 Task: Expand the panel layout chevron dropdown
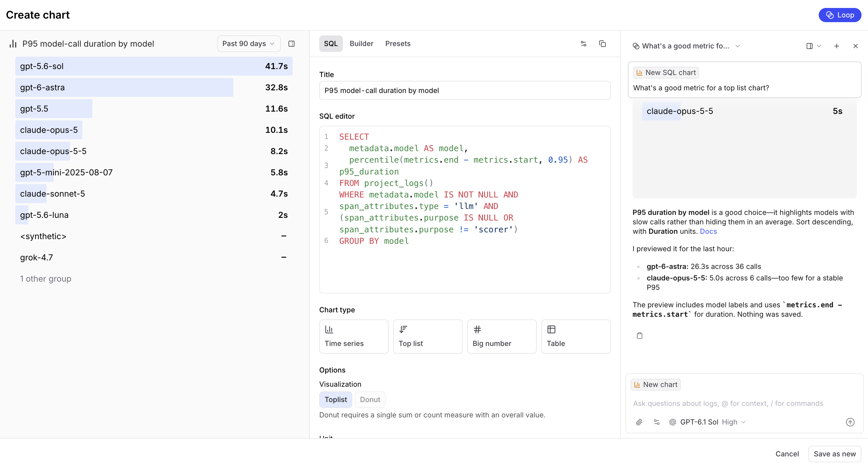(x=819, y=46)
